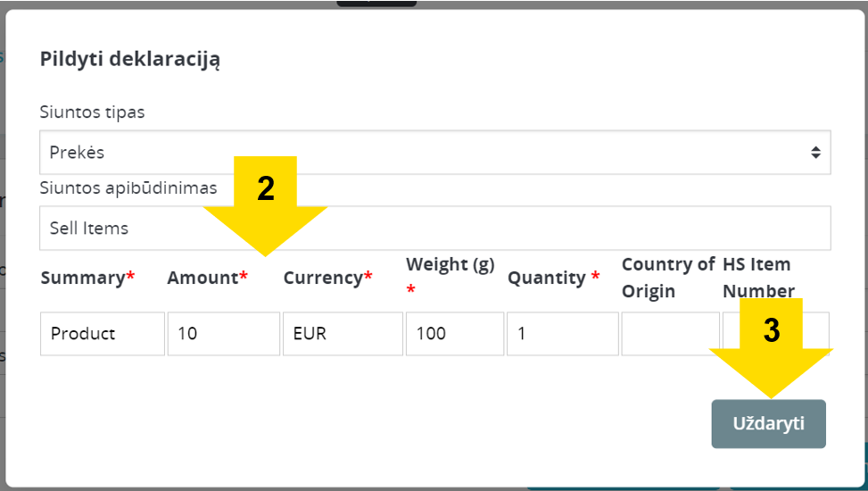Select the Summary field containing Product
This screenshot has height=491, width=868.
tap(103, 334)
